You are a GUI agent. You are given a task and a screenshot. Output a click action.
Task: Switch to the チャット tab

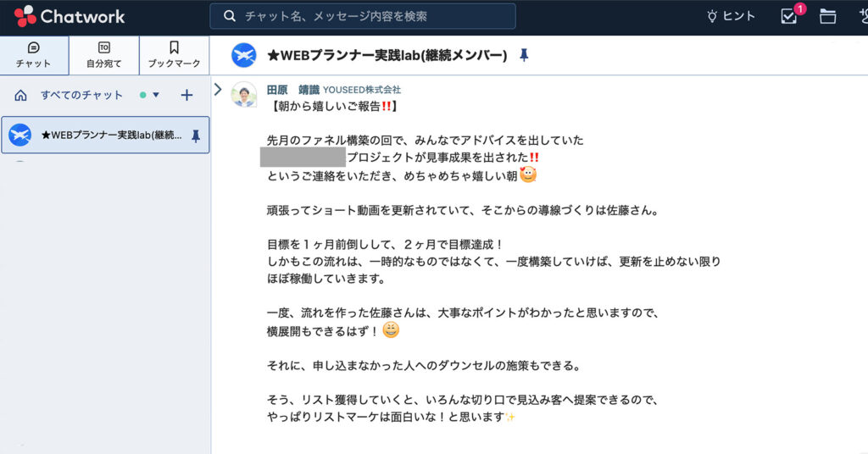coord(34,55)
